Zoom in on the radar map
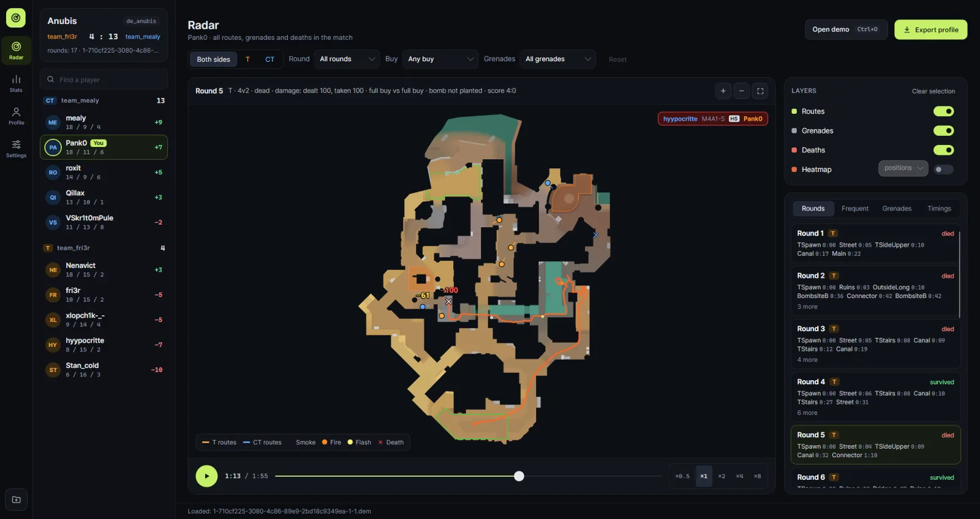 [x=723, y=91]
